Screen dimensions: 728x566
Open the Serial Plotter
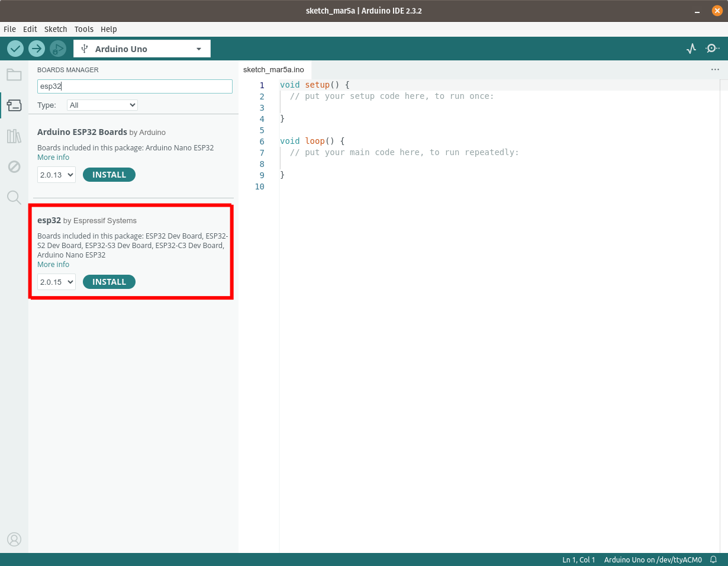691,49
